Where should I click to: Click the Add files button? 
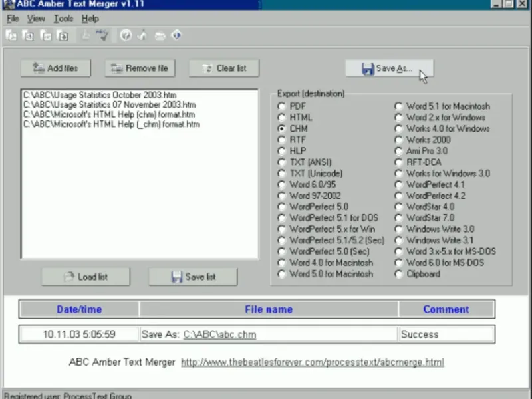tap(56, 68)
